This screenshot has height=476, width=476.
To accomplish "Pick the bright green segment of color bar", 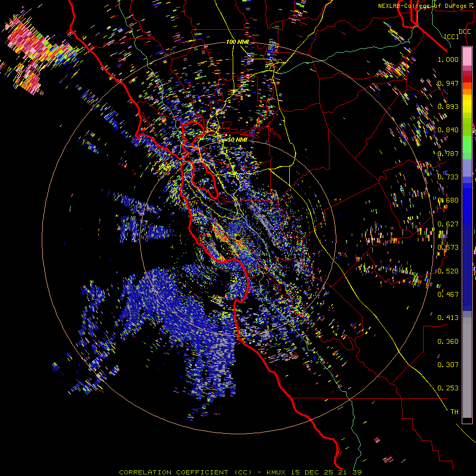I will coord(467,144).
